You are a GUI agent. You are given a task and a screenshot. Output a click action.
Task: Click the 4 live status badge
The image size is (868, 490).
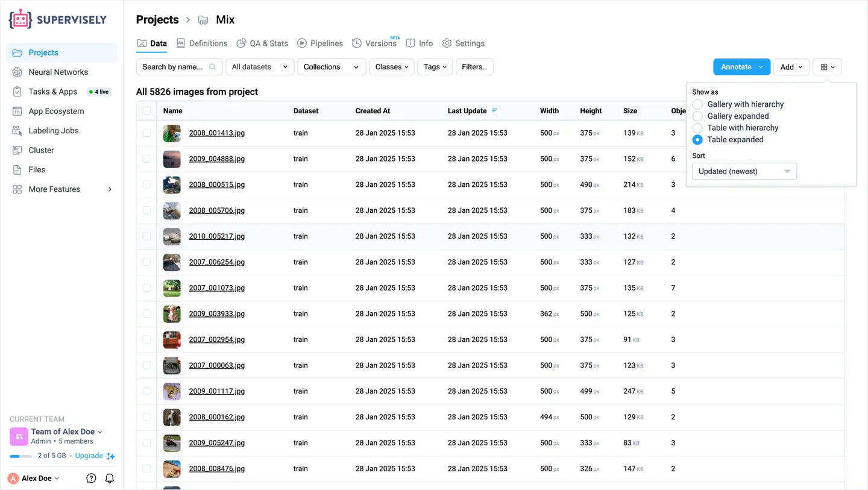point(99,92)
